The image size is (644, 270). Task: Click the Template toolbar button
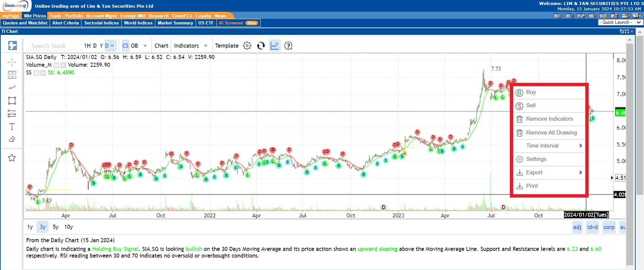click(227, 46)
